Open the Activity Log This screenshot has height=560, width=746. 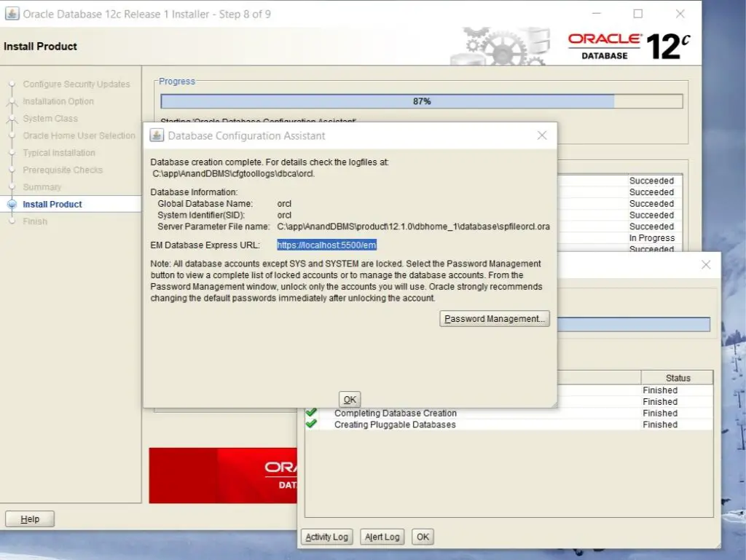(x=326, y=537)
